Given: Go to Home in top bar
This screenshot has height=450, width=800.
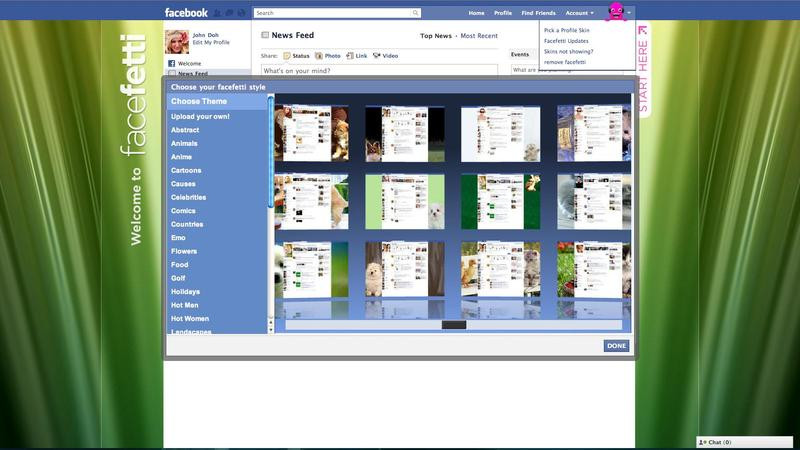Looking at the screenshot, I should coord(477,13).
